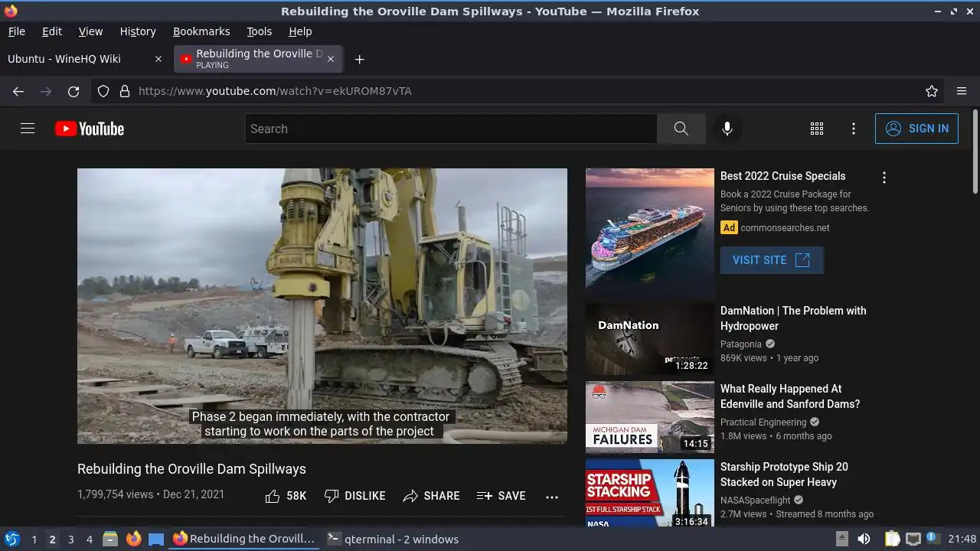Click the SIGN IN button
This screenshot has height=551, width=980.
(916, 129)
